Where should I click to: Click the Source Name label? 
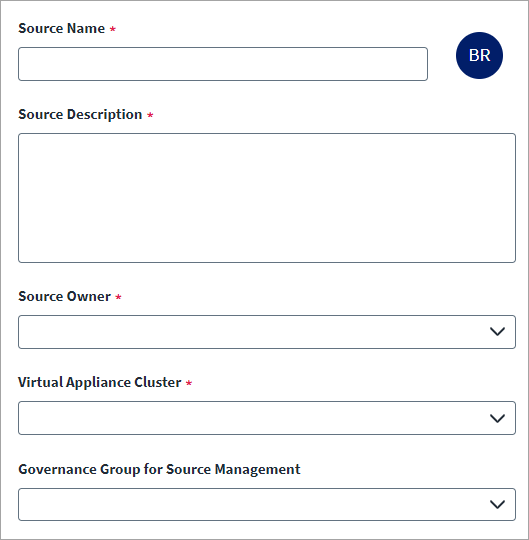62,29
